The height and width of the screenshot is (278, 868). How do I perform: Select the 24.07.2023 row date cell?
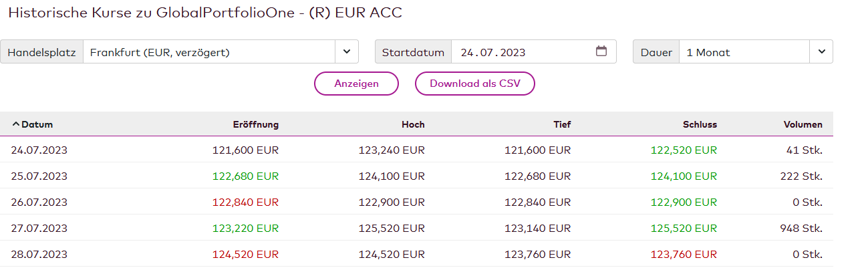(x=39, y=150)
